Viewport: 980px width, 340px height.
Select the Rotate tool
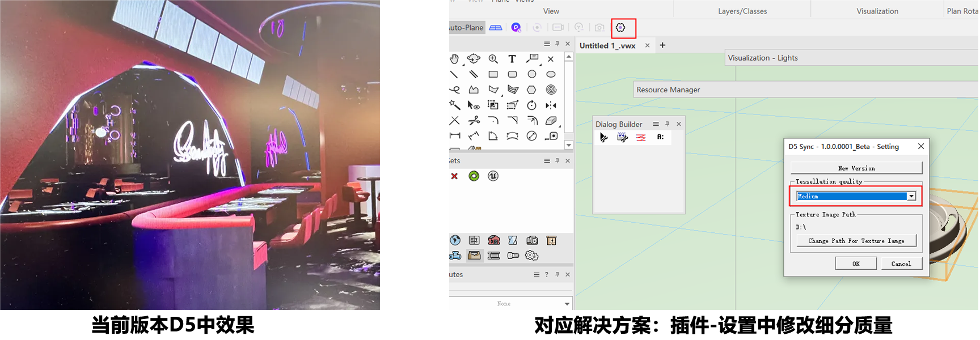click(x=531, y=105)
